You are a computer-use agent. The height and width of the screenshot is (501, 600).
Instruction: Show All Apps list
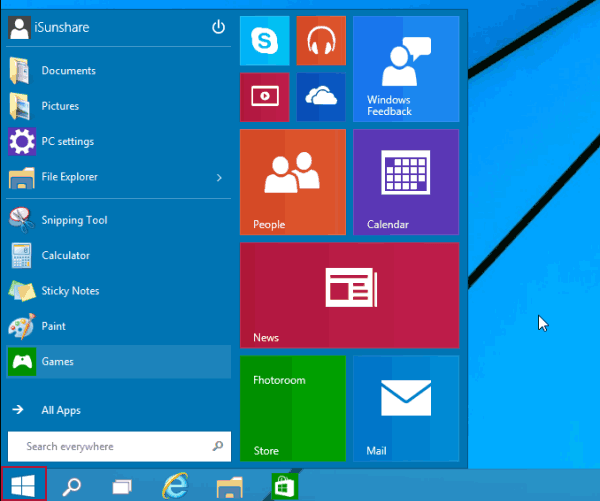tap(119, 410)
